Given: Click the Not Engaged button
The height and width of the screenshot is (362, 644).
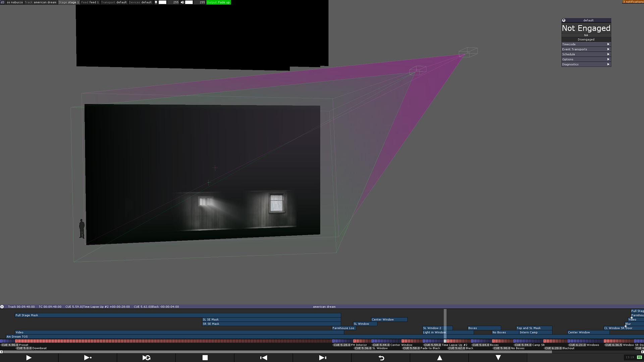Looking at the screenshot, I should click(x=586, y=28).
